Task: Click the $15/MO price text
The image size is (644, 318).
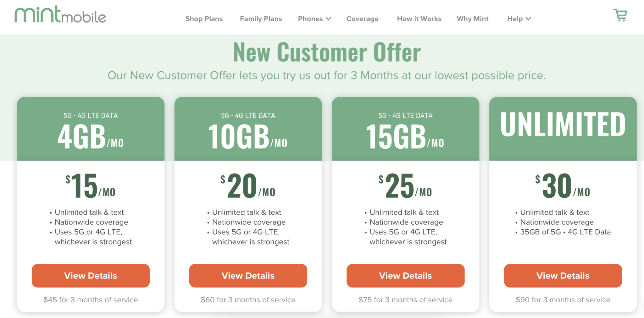Action: (x=91, y=186)
